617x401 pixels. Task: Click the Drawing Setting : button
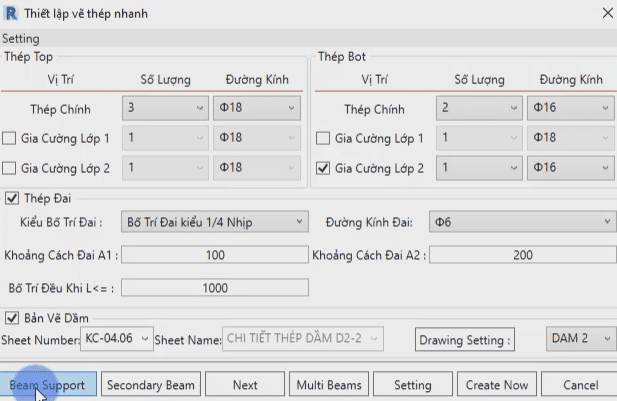(465, 340)
